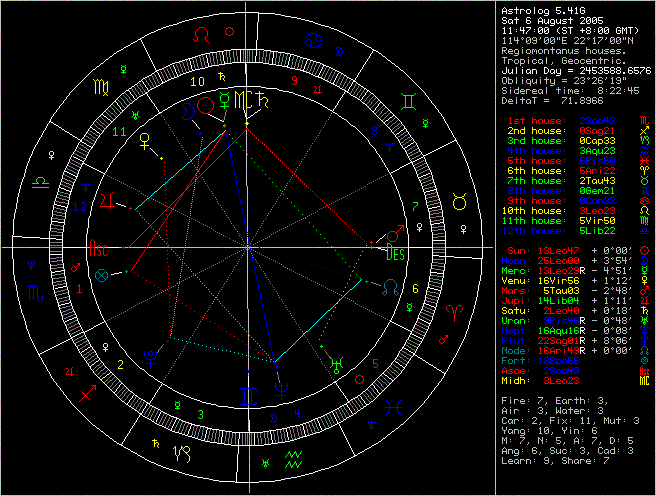
Task: Click the red Jupiter glyph inside the wheel
Action: 107,201
